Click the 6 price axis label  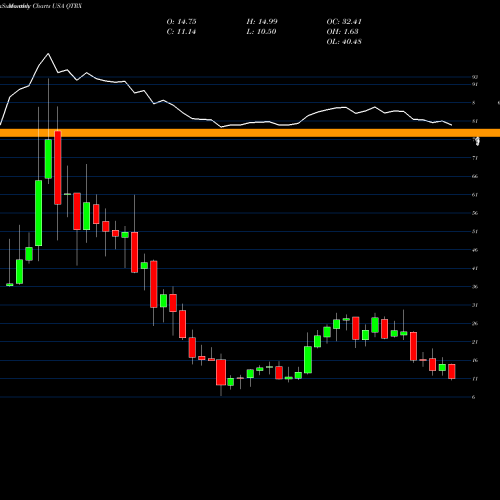[473, 397]
